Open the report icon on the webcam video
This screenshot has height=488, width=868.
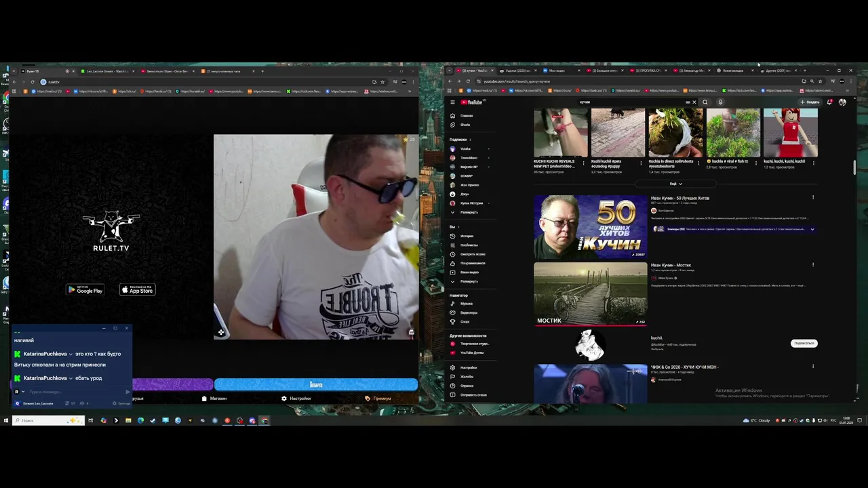click(x=411, y=333)
